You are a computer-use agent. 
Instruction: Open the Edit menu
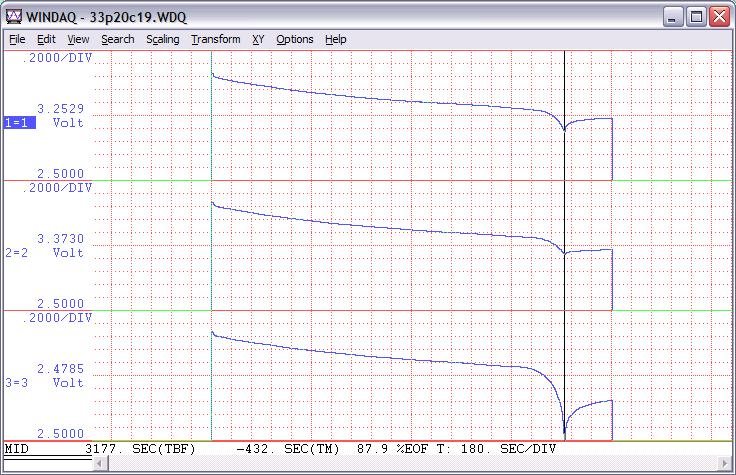tap(46, 39)
